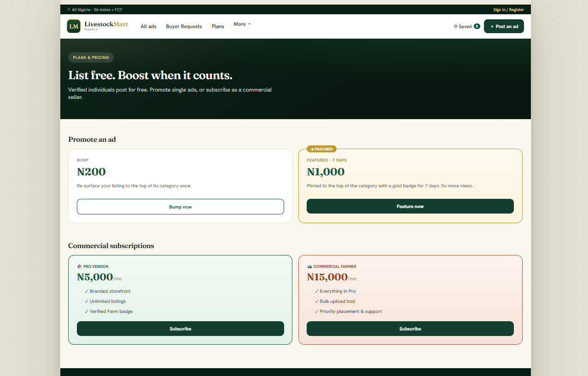
Task: Click the Bump now button
Action: [x=180, y=207]
